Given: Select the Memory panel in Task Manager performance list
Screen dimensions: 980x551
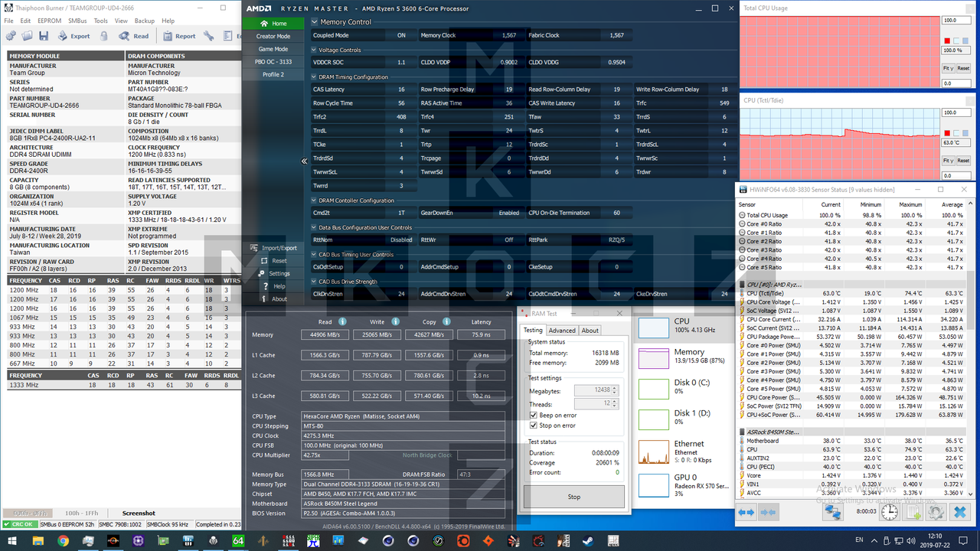Looking at the screenshot, I should 685,357.
